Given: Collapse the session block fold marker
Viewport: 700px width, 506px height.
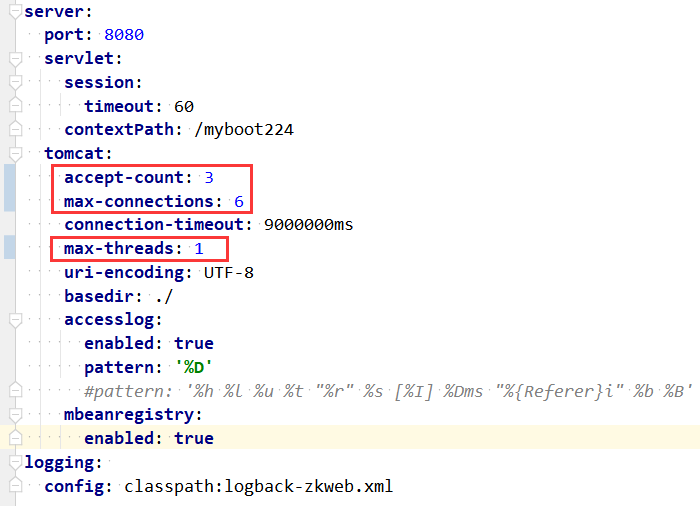Looking at the screenshot, I should click(x=15, y=82).
